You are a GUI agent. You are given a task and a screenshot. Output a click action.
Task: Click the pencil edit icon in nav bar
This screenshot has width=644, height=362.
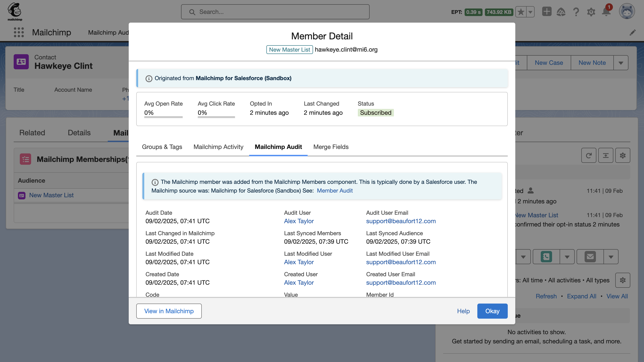pyautogui.click(x=632, y=33)
